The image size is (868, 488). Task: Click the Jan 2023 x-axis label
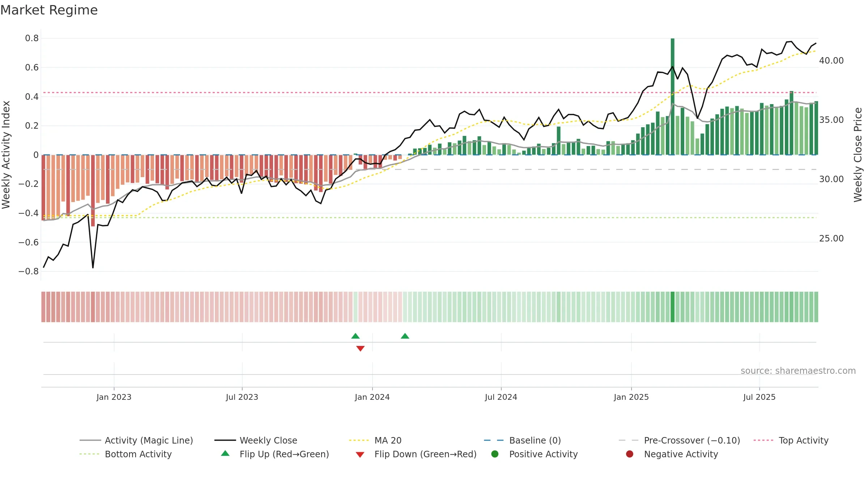tap(114, 397)
